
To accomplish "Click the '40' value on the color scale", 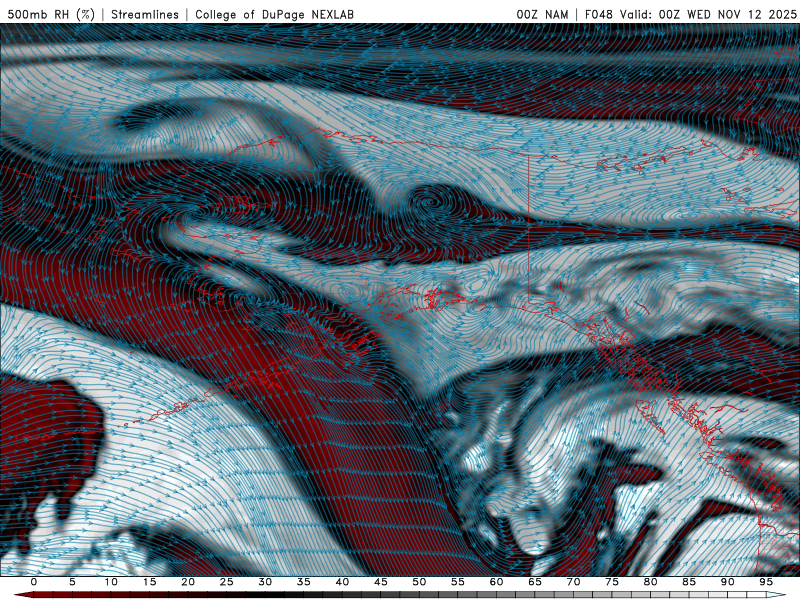I will pos(342,582).
